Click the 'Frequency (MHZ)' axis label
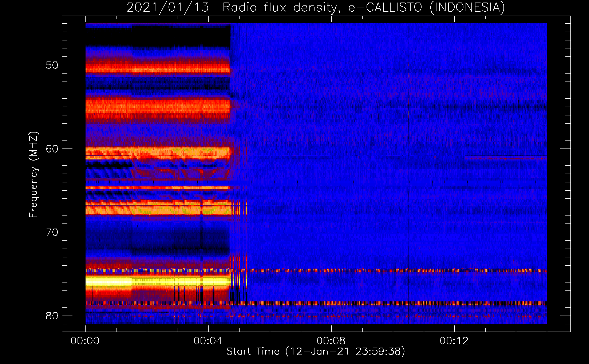 coord(33,175)
